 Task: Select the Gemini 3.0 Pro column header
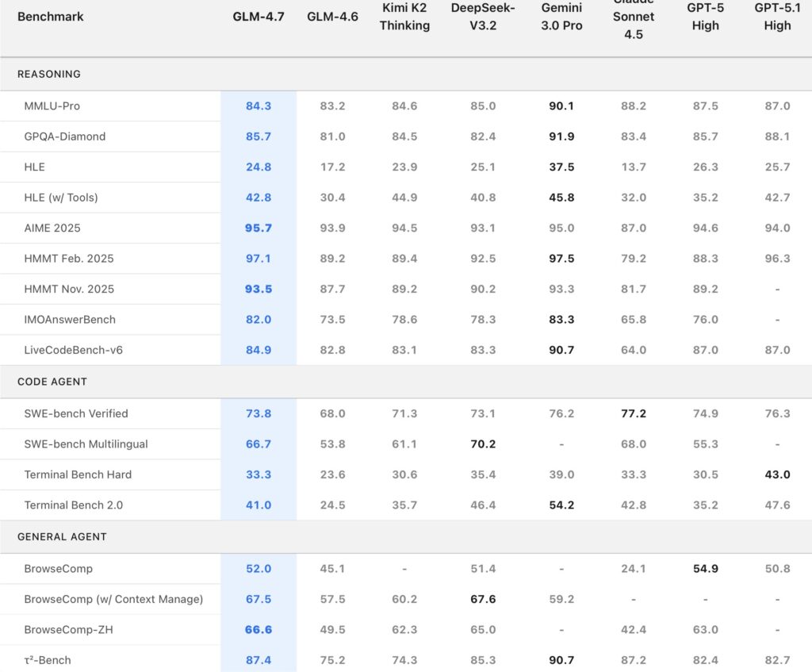pos(561,17)
